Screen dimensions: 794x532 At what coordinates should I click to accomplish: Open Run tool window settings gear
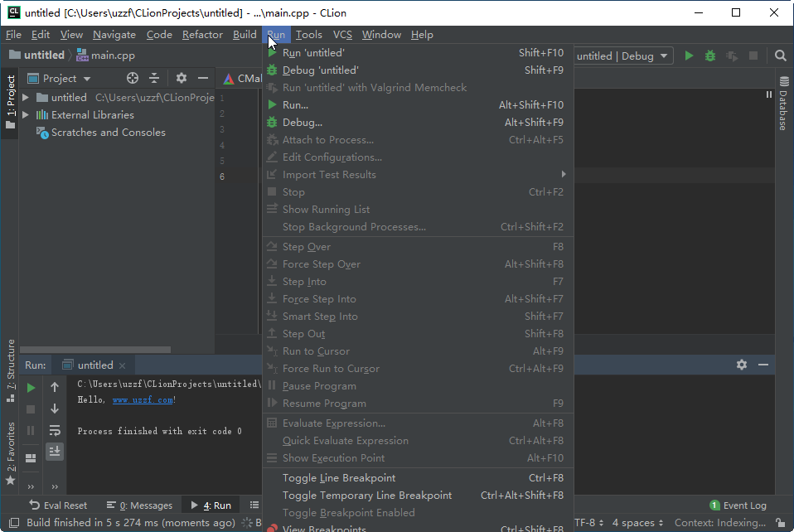pos(741,365)
